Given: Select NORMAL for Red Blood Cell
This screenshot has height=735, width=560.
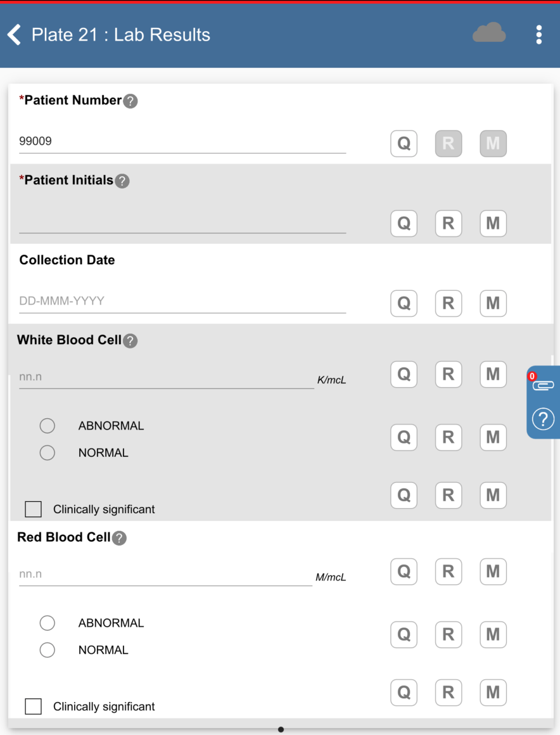Looking at the screenshot, I should click(x=48, y=650).
